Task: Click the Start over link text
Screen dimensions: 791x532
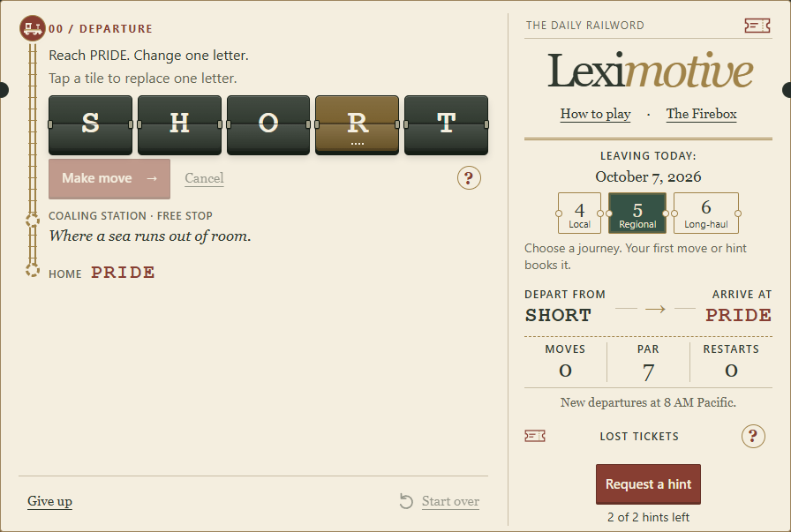Action: [450, 501]
